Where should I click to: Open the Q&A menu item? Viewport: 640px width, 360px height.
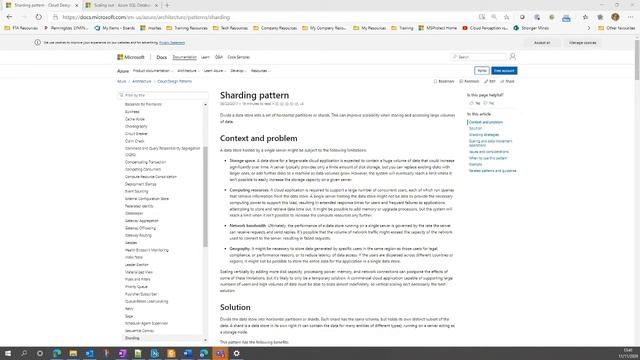coord(219,57)
